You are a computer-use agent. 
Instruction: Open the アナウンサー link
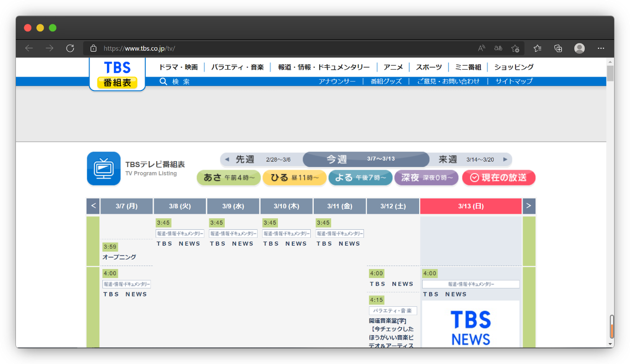337,82
